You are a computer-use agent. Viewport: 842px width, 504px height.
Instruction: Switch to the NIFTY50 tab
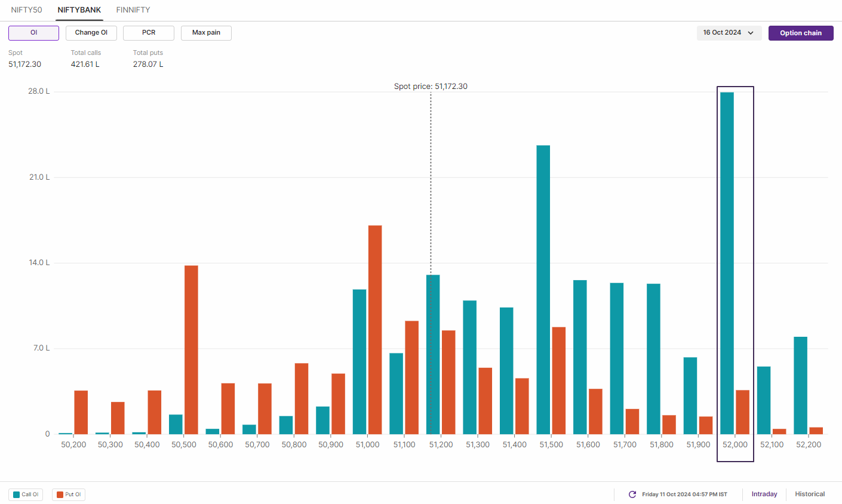tap(26, 10)
